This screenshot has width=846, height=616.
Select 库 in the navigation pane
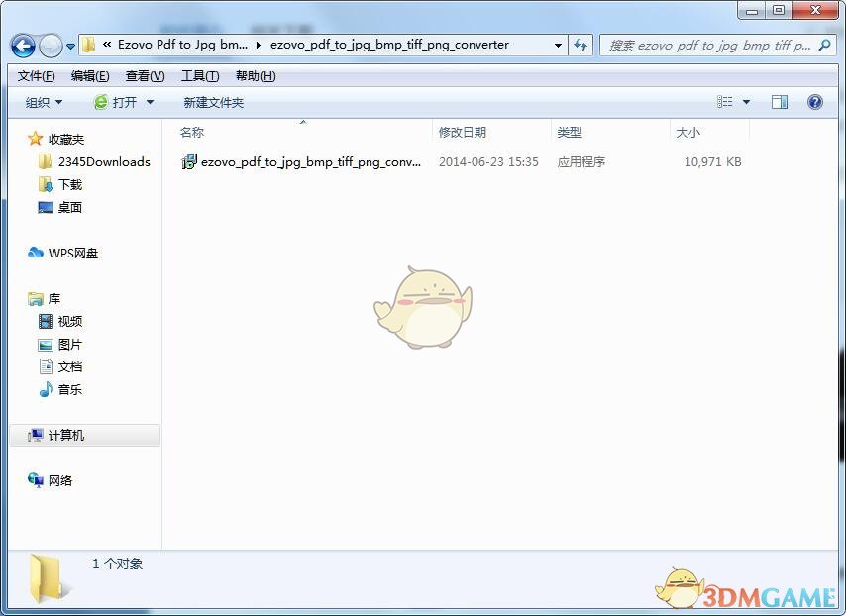tap(53, 299)
